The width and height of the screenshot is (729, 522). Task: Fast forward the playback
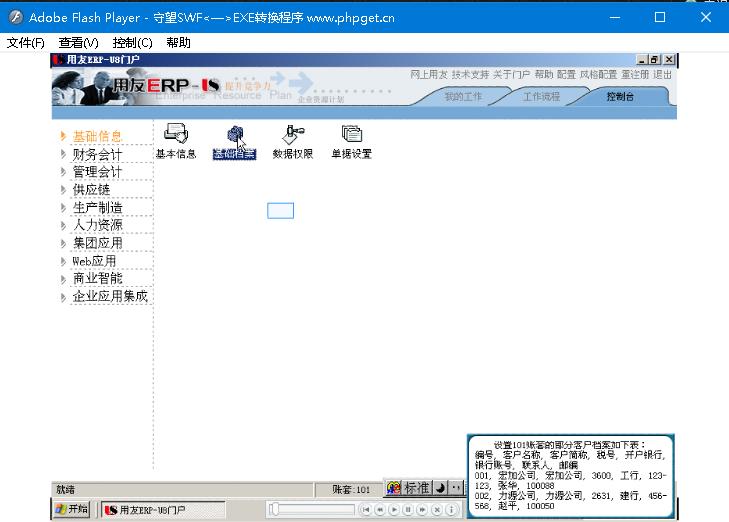click(422, 510)
